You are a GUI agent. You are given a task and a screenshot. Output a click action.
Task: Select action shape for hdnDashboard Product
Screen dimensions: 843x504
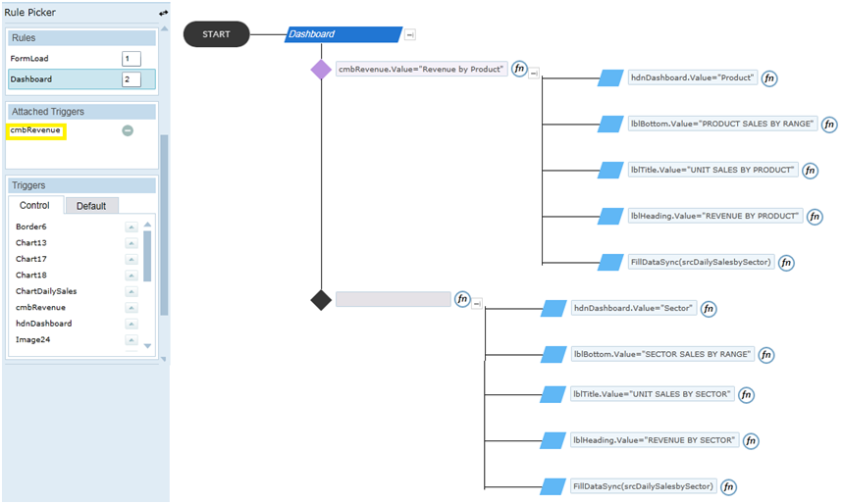point(610,78)
